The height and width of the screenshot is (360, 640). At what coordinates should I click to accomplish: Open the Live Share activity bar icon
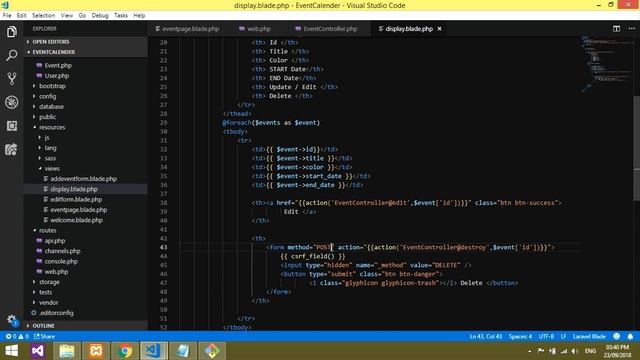[11, 149]
